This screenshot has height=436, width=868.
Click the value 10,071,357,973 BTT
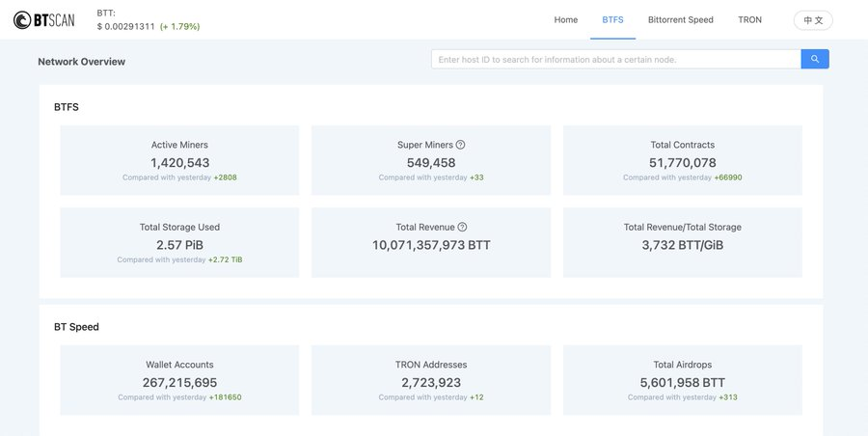431,245
